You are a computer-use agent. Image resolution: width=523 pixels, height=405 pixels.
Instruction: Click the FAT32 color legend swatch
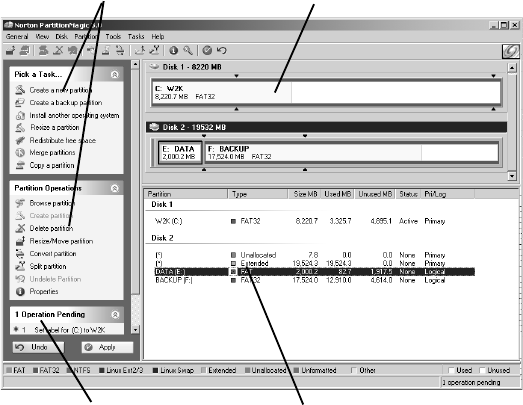35,370
